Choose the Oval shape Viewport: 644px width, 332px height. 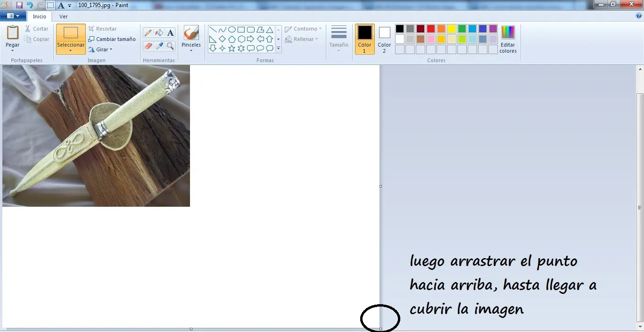coord(231,30)
